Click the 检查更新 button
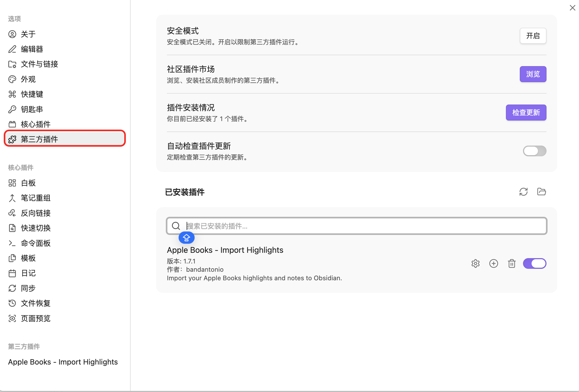The height and width of the screenshot is (392, 579). pyautogui.click(x=526, y=113)
